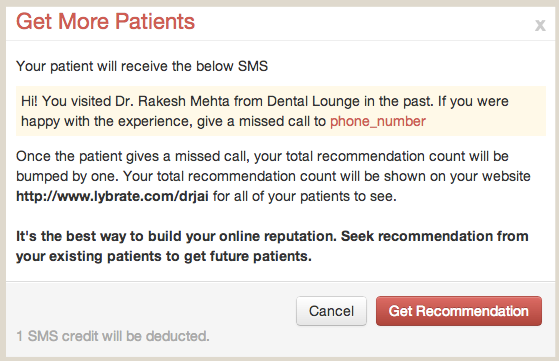Image resolution: width=559 pixels, height=361 pixels.
Task: Click the SMS credit deduction note
Action: pos(113,336)
